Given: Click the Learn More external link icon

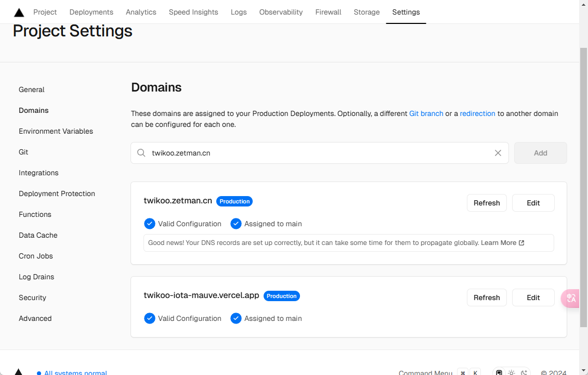Looking at the screenshot, I should point(521,243).
